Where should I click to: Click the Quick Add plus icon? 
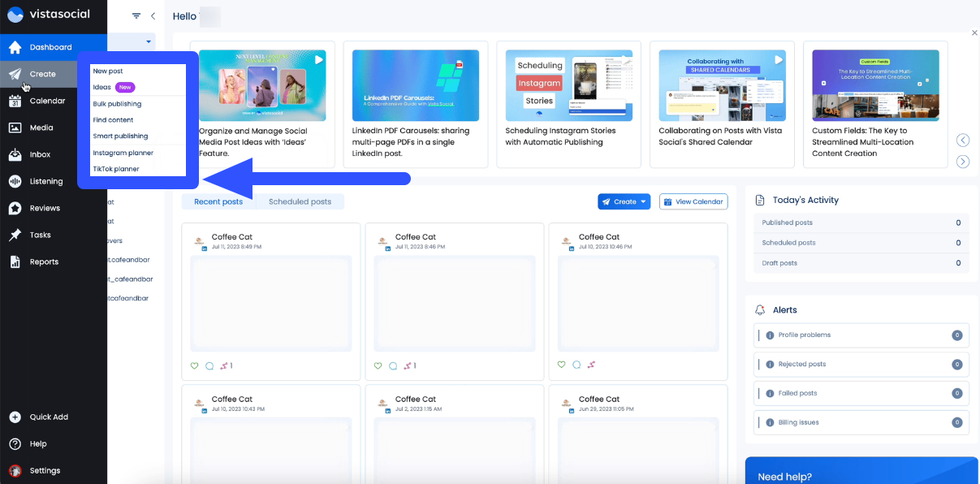(x=15, y=417)
